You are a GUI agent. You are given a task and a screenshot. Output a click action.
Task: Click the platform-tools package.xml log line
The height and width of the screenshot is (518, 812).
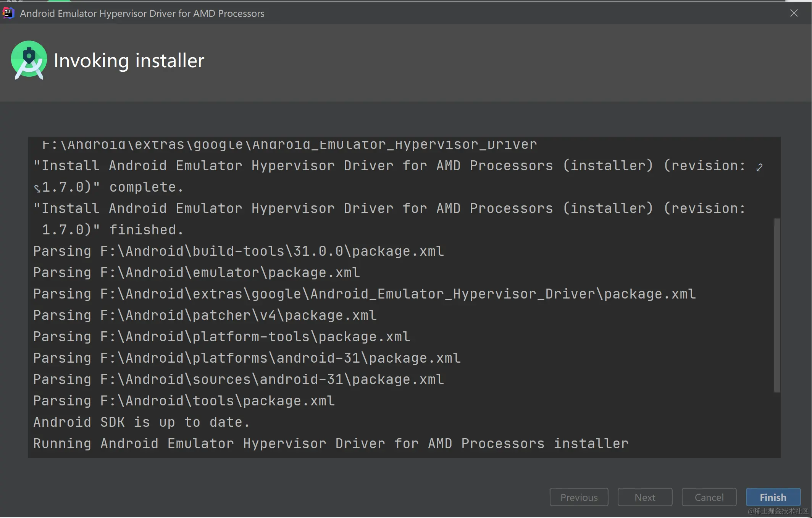[x=221, y=337]
